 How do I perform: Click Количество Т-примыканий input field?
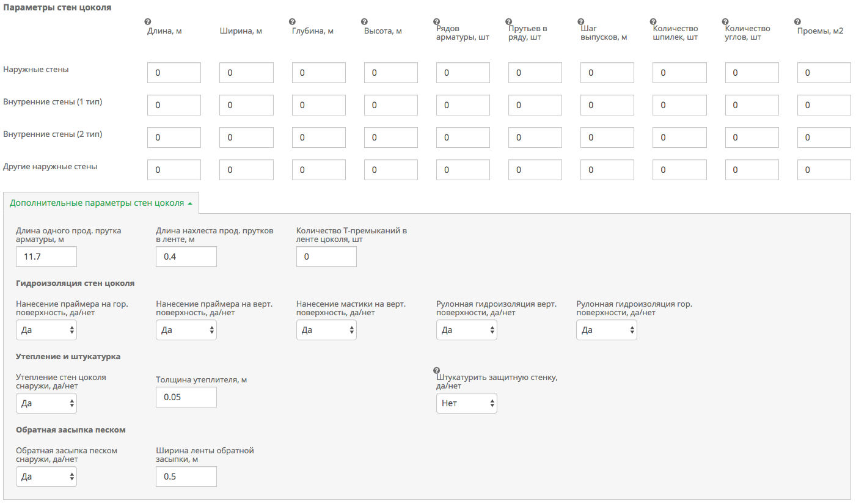point(326,257)
